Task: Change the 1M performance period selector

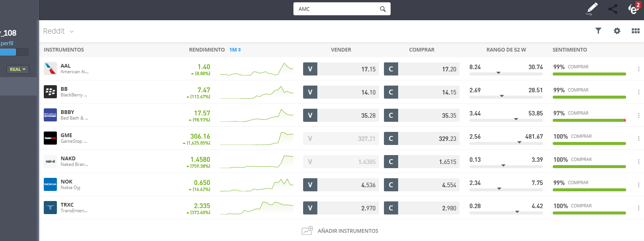Action: point(235,50)
